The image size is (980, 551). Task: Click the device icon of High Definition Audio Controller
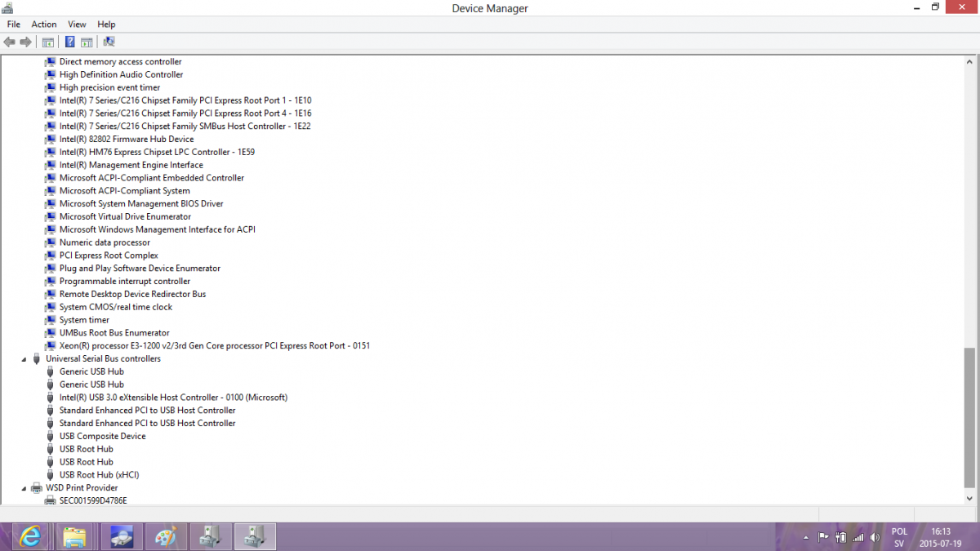[x=51, y=74]
